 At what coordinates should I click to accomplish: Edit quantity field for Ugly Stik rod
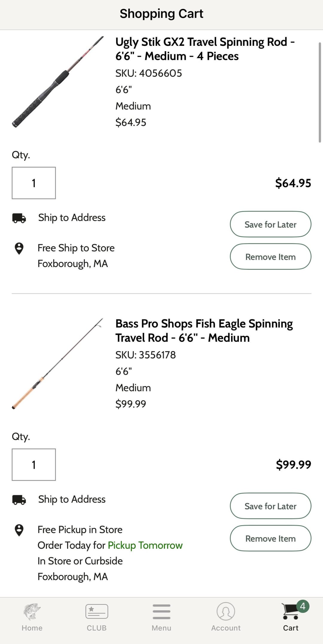[34, 183]
